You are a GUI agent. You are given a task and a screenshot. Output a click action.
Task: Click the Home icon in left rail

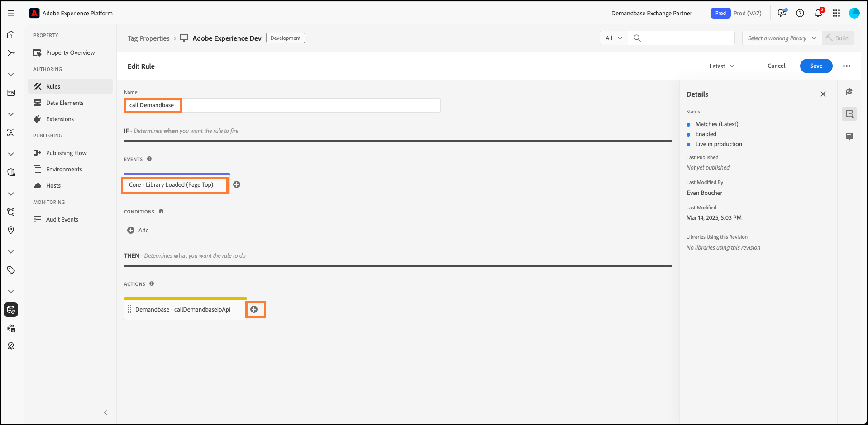11,35
